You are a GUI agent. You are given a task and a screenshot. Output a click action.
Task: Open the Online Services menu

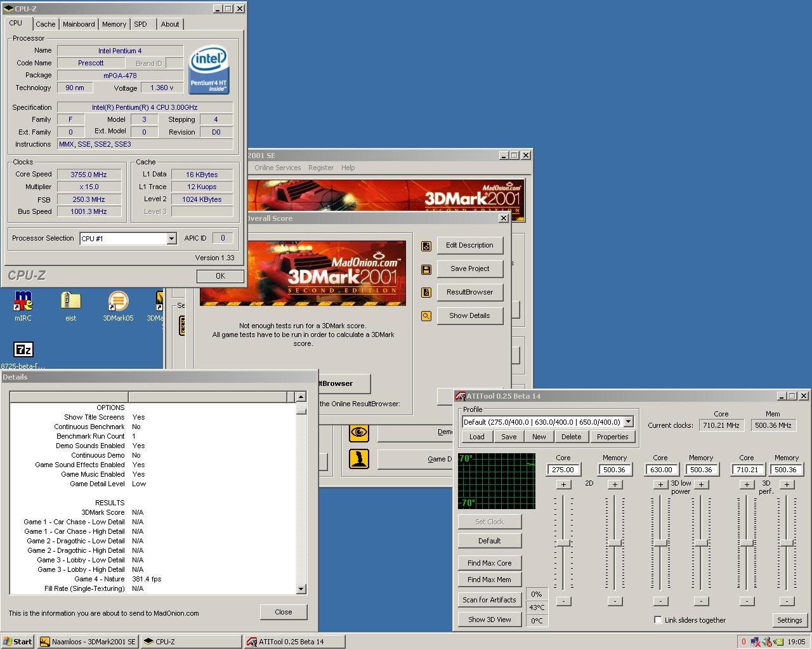(x=277, y=168)
